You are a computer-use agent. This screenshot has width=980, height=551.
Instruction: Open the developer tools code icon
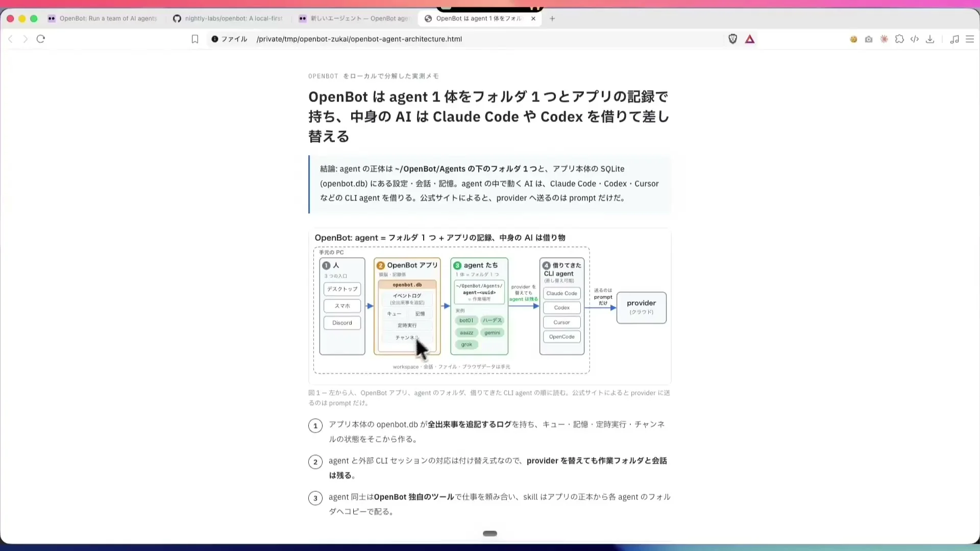[915, 39]
